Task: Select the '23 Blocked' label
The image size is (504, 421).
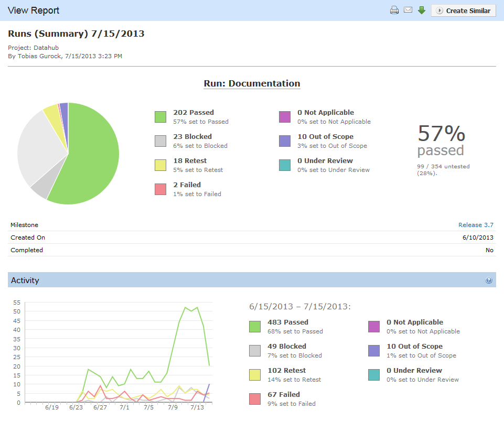Action: coord(192,137)
